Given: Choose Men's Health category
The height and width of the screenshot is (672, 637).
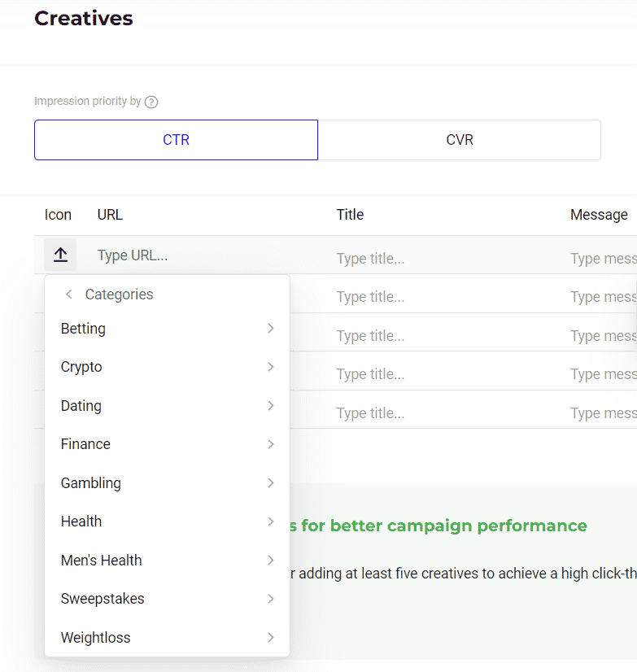Looking at the screenshot, I should [101, 561].
